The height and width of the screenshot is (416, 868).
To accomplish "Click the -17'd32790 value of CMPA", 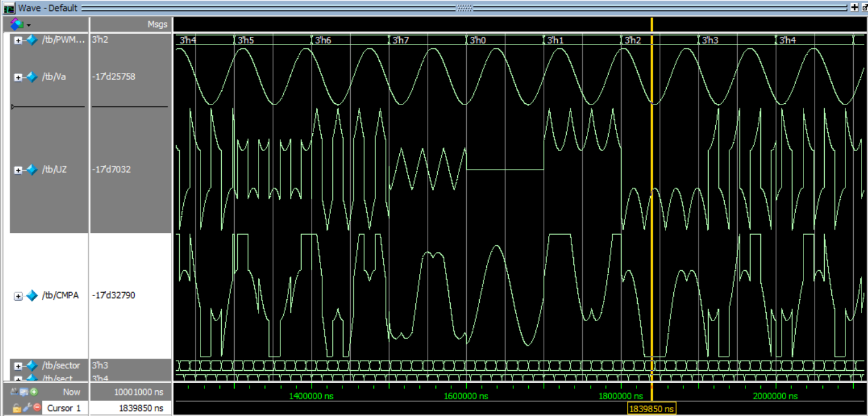I will [113, 296].
